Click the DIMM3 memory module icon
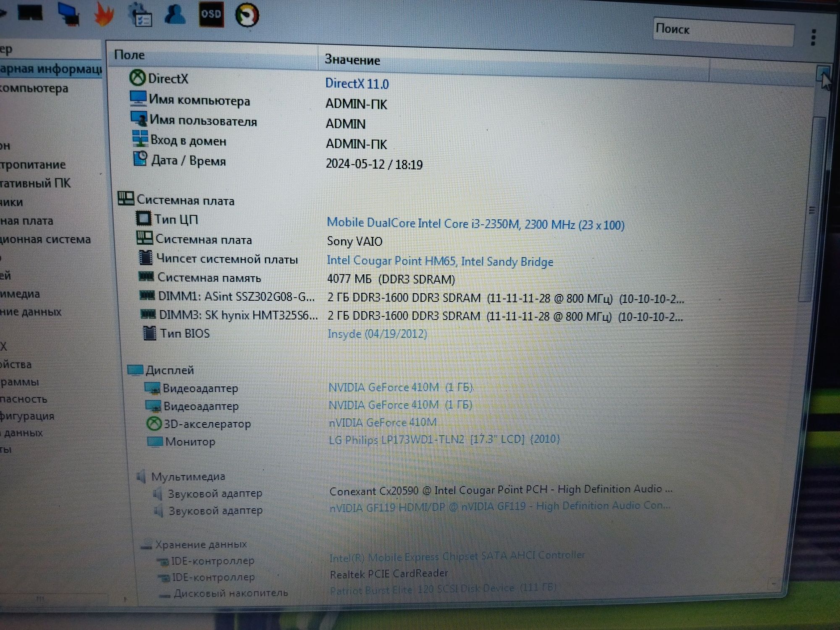Image resolution: width=840 pixels, height=630 pixels. (148, 314)
